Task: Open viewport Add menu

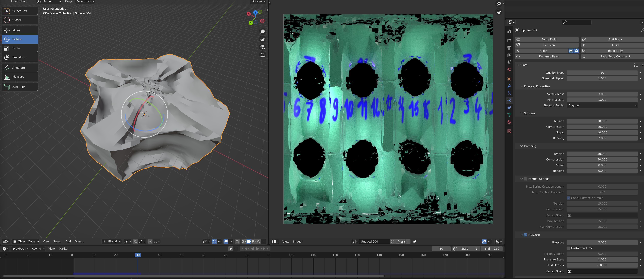Action: point(68,242)
